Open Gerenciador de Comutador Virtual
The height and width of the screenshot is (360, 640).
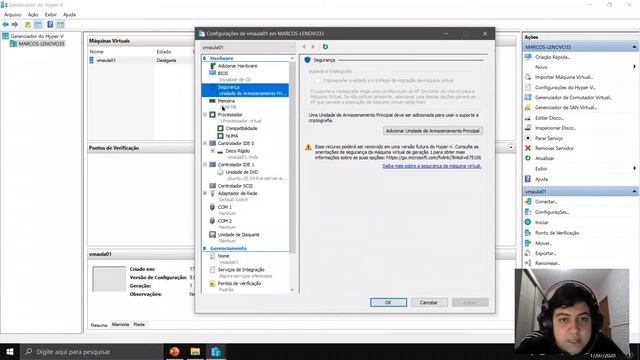coord(573,98)
